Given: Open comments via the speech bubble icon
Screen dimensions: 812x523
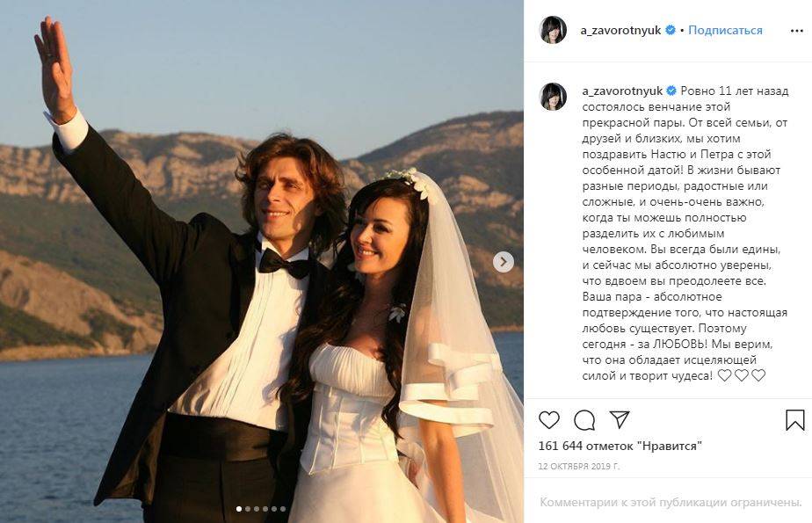Looking at the screenshot, I should click(584, 420).
